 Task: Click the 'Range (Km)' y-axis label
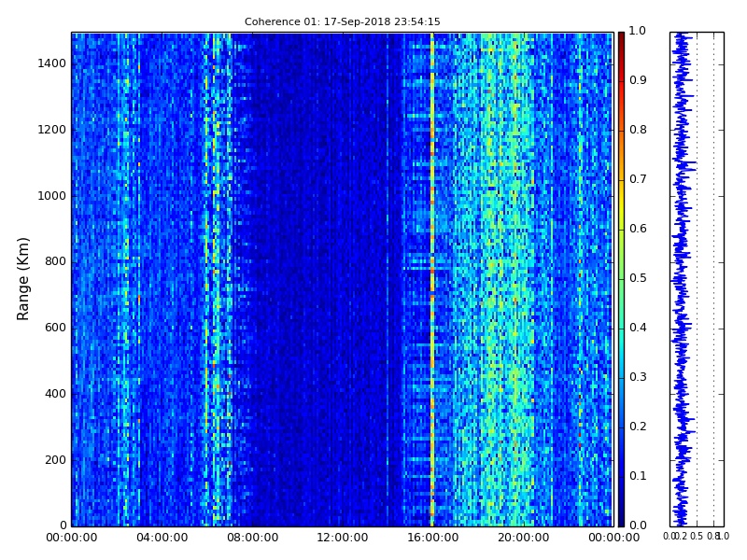click(22, 279)
